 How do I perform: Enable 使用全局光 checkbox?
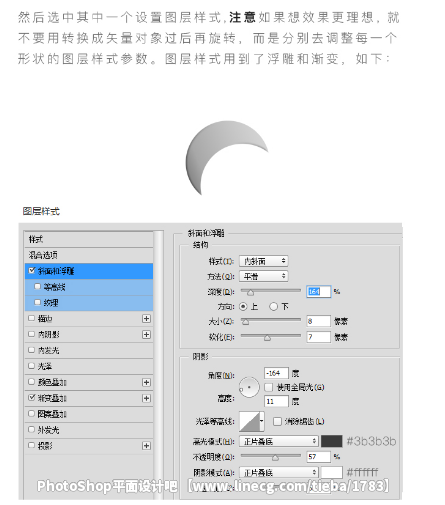tap(268, 387)
